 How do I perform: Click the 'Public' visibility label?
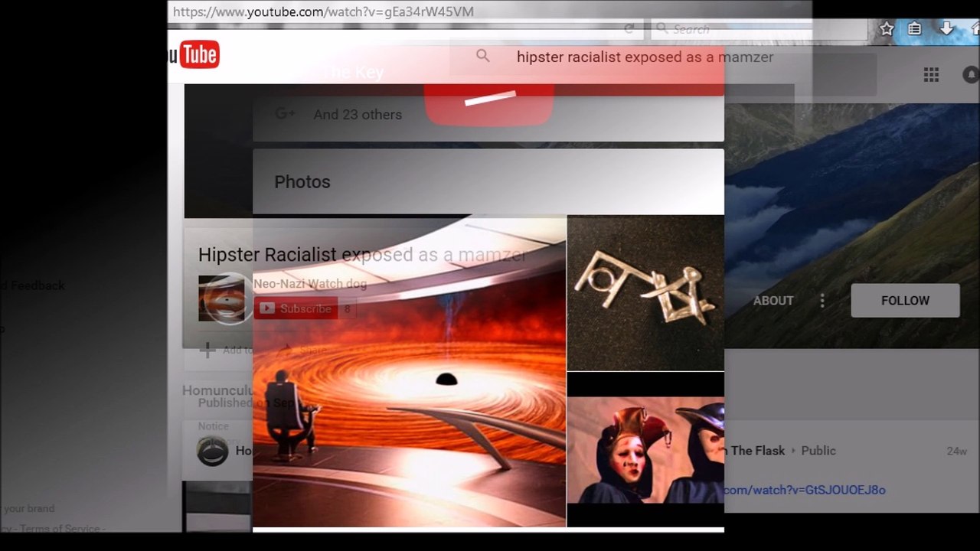818,451
